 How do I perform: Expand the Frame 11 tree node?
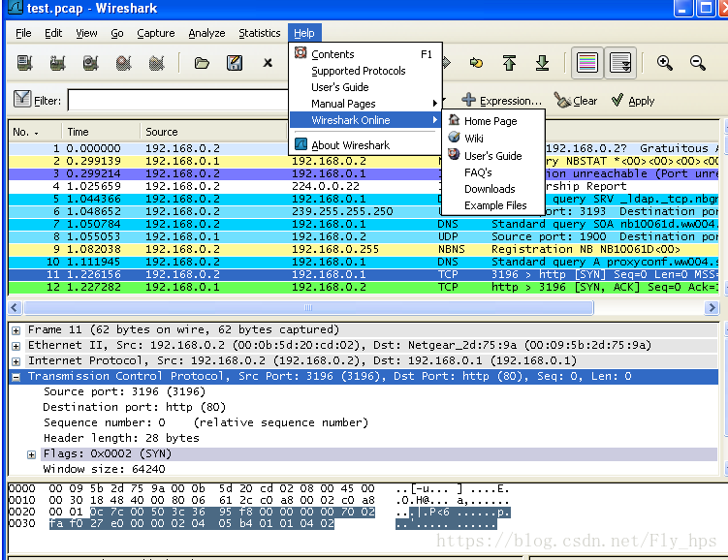pos(16,330)
